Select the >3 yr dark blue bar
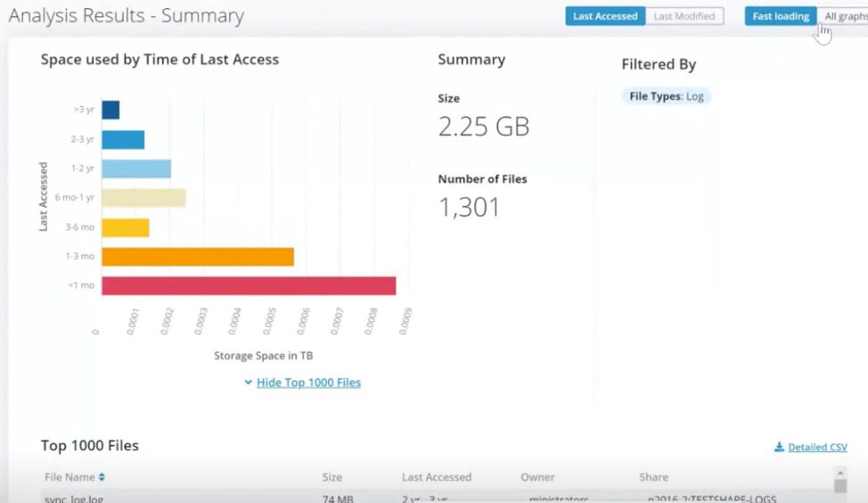The width and height of the screenshot is (868, 503). tap(111, 110)
